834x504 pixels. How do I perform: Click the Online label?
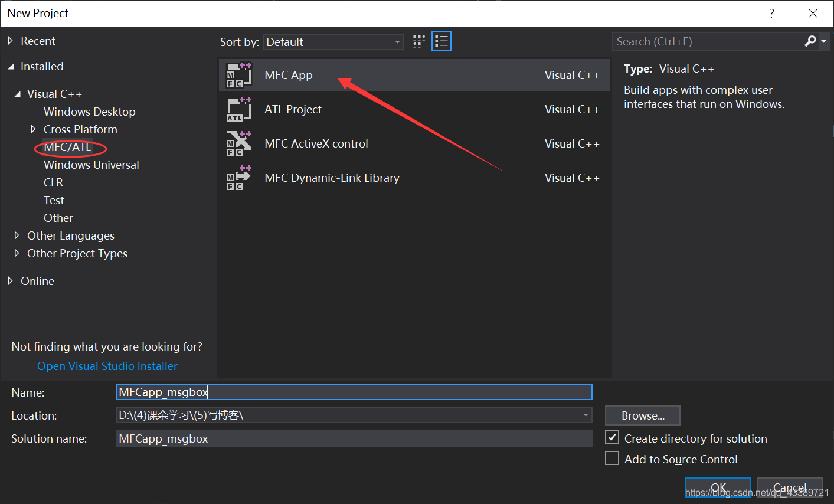point(37,281)
